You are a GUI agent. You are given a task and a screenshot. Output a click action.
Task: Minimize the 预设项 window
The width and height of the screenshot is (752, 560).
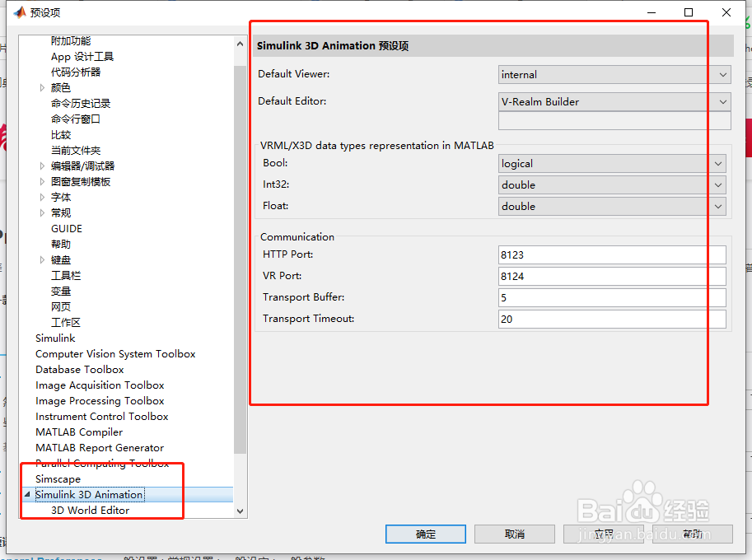[x=652, y=12]
